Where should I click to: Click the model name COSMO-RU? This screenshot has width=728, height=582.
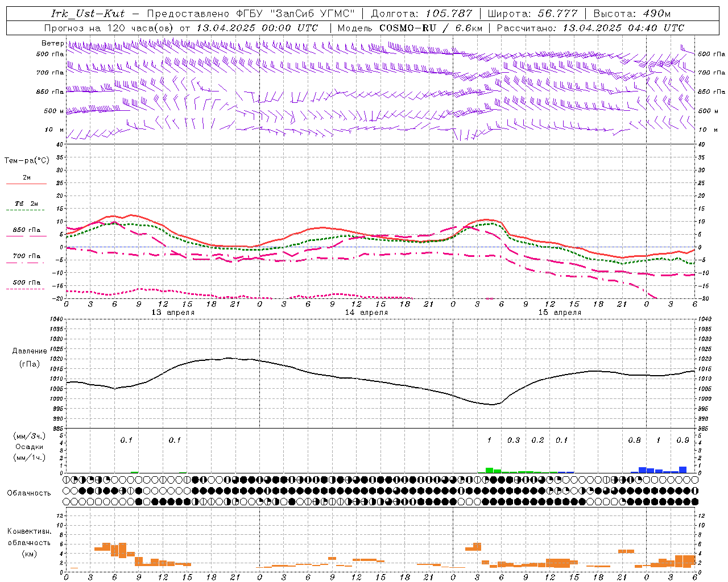[408, 28]
